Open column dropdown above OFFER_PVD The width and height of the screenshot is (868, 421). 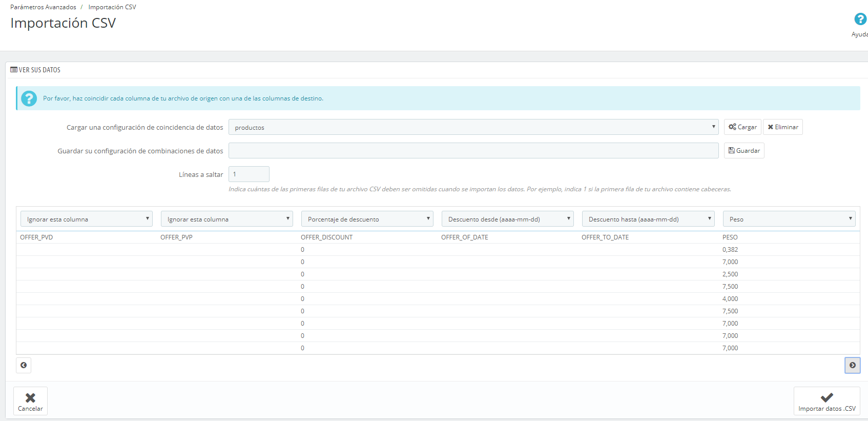pos(87,219)
